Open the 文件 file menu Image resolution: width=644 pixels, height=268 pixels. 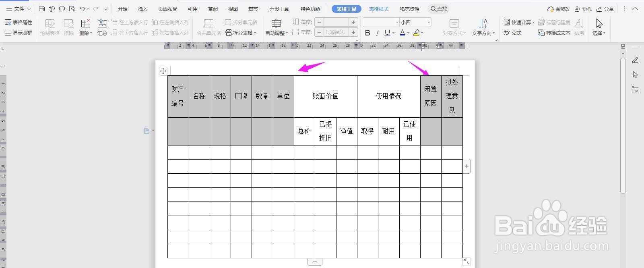point(19,8)
